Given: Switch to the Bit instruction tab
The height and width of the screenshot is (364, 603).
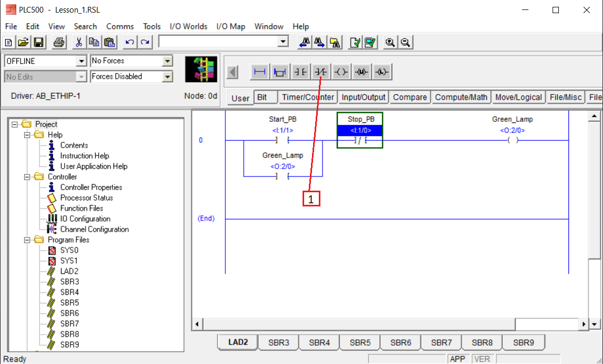Looking at the screenshot, I should (x=265, y=97).
